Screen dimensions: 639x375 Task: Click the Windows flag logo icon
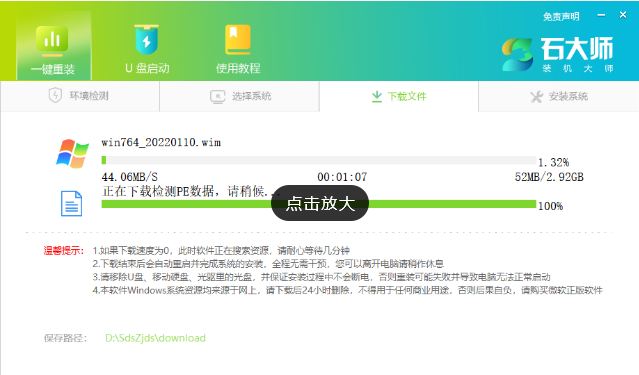[72, 153]
